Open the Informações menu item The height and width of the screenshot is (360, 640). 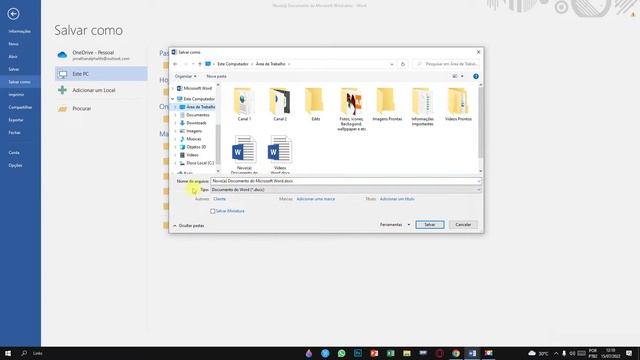(19, 31)
